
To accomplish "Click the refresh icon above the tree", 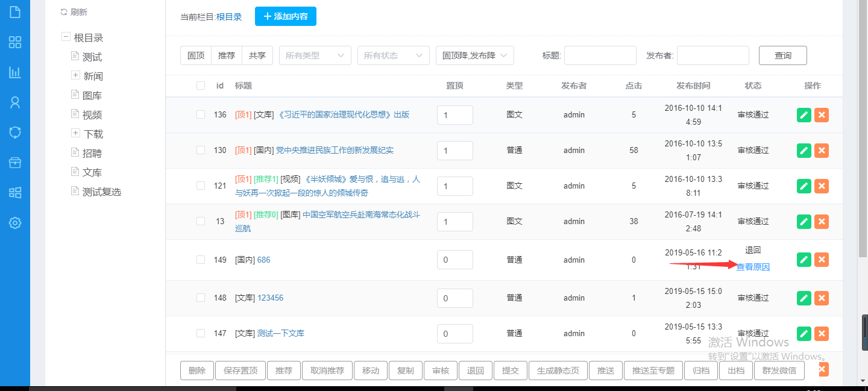I will coord(64,12).
